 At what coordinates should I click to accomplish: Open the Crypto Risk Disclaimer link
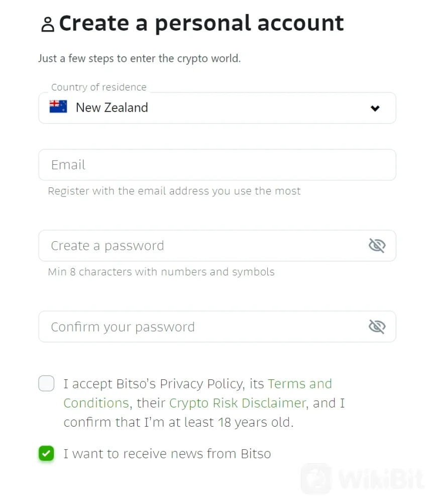pos(237,403)
